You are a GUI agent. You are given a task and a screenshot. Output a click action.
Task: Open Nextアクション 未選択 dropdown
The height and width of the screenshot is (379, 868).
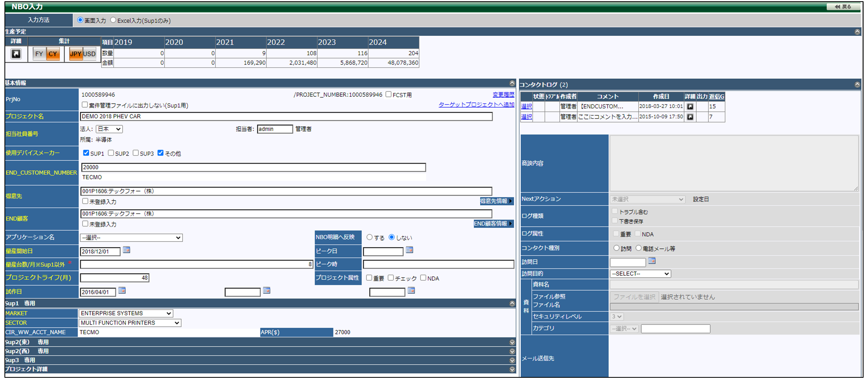(x=647, y=199)
